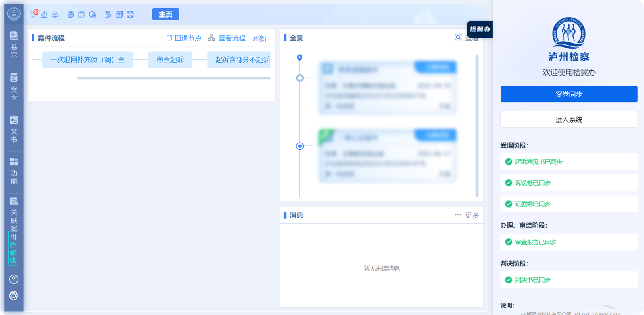Click green check icon beside 起诉意见书已同步
Image resolution: width=644 pixels, height=315 pixels.
click(x=509, y=162)
